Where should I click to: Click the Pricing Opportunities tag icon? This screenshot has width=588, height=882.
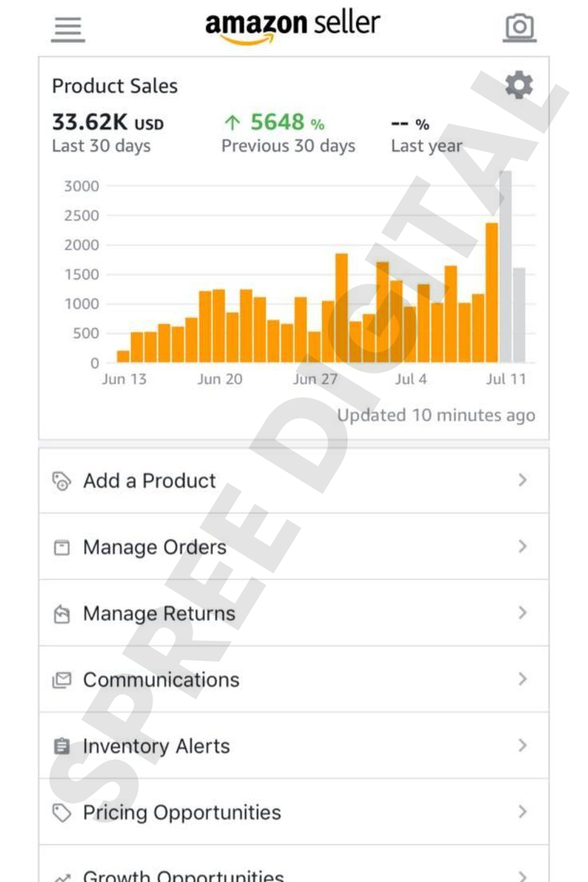tap(62, 812)
